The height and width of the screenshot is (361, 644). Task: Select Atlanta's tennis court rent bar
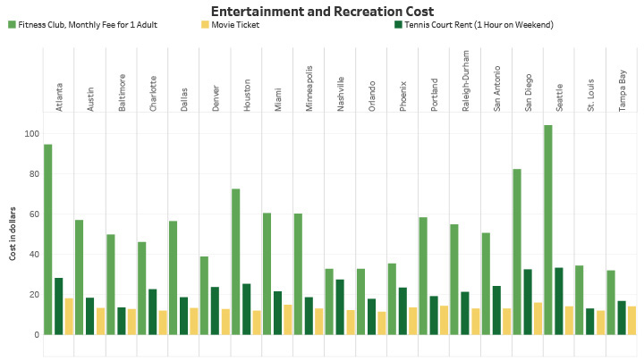[59, 306]
